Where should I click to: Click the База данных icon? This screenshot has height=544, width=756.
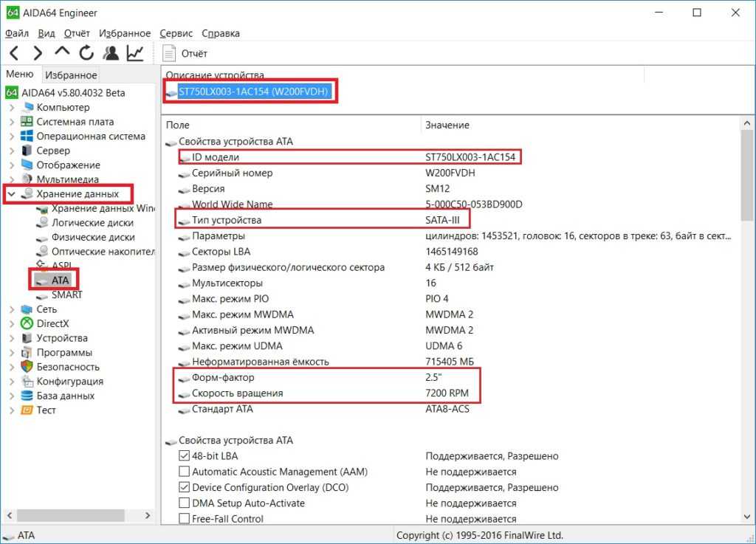[27, 396]
